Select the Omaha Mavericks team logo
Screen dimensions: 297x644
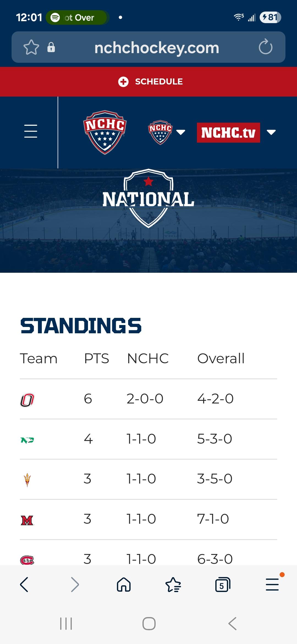coord(27,400)
